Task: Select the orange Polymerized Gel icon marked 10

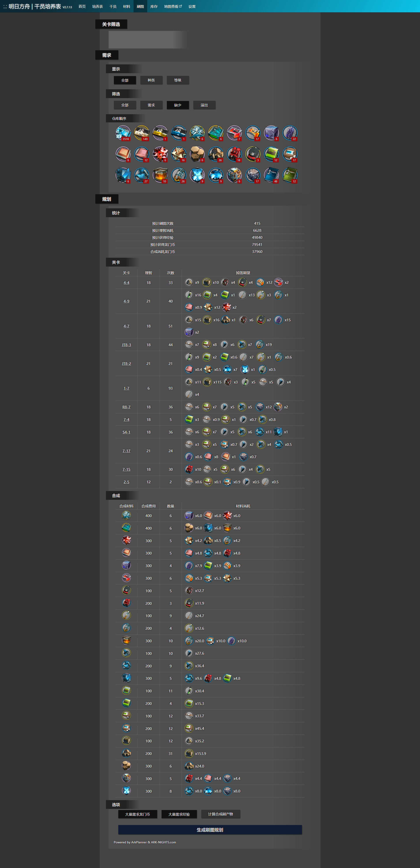Action: (x=160, y=175)
